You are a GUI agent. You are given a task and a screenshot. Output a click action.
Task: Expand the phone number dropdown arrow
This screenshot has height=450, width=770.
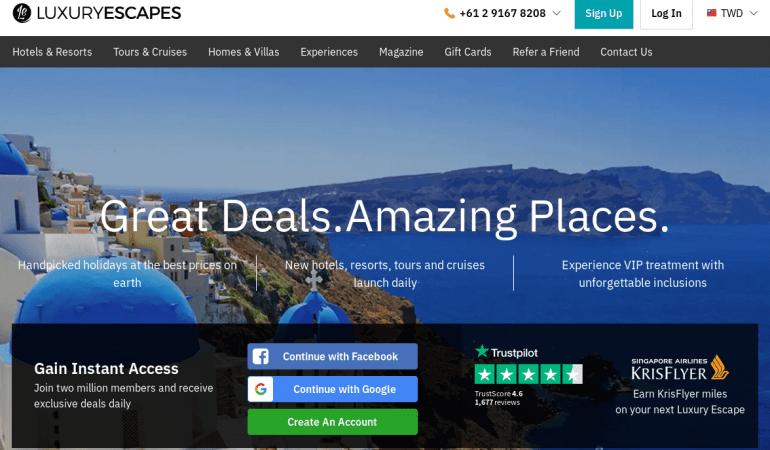[556, 13]
